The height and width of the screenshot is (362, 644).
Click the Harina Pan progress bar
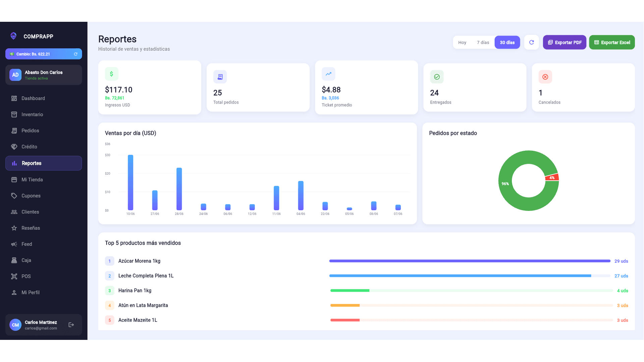coord(472,290)
